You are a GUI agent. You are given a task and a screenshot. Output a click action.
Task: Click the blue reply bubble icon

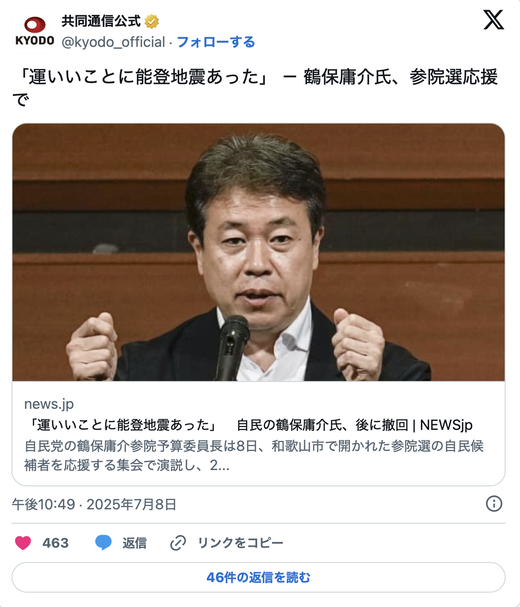(x=103, y=543)
